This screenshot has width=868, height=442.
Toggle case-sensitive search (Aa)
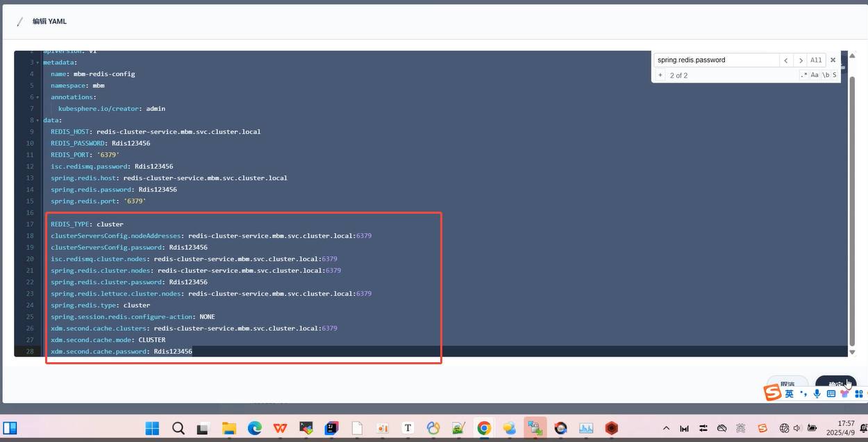(815, 75)
